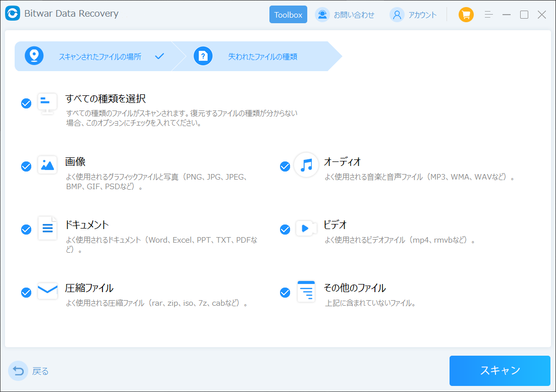Toggle the オーディオ checkbox
The height and width of the screenshot is (392, 556).
point(285,166)
